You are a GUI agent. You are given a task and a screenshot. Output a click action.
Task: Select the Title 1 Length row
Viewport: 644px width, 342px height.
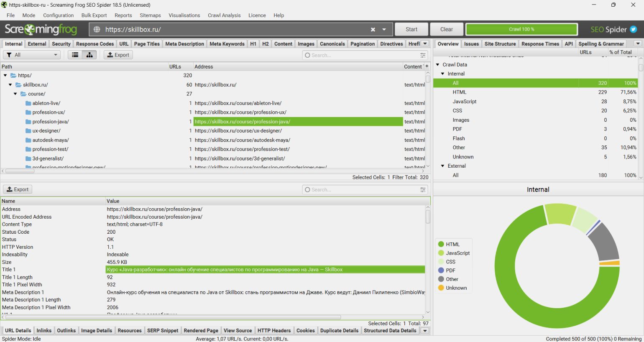coord(213,277)
